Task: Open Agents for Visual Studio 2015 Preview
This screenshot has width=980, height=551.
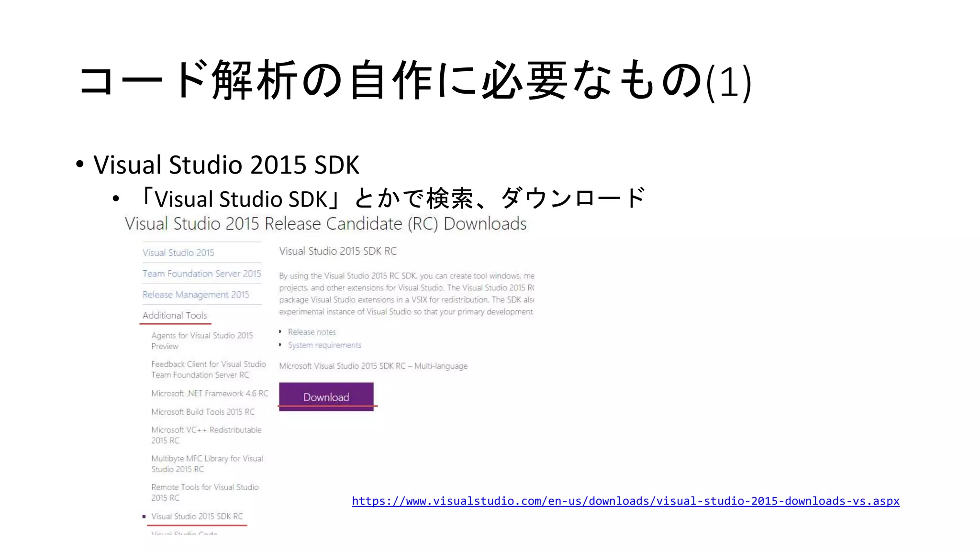Action: tap(202, 341)
